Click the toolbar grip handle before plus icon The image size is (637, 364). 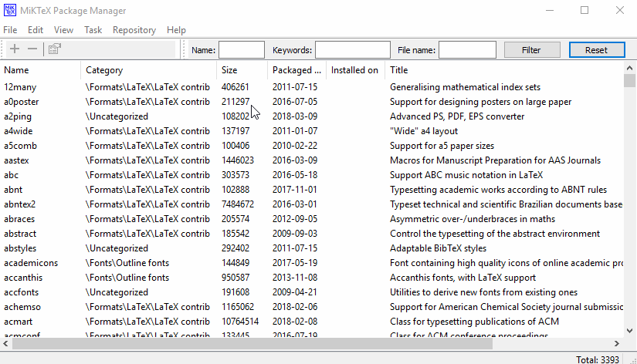3,49
